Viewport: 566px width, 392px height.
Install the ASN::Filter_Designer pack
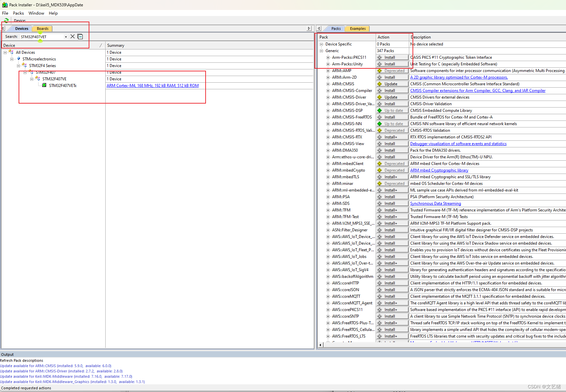pos(392,230)
